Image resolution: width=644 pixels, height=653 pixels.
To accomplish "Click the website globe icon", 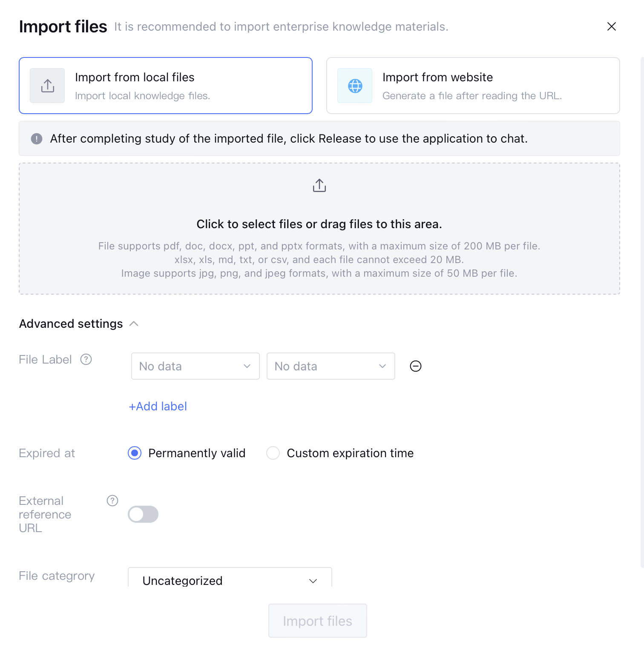I will [355, 86].
